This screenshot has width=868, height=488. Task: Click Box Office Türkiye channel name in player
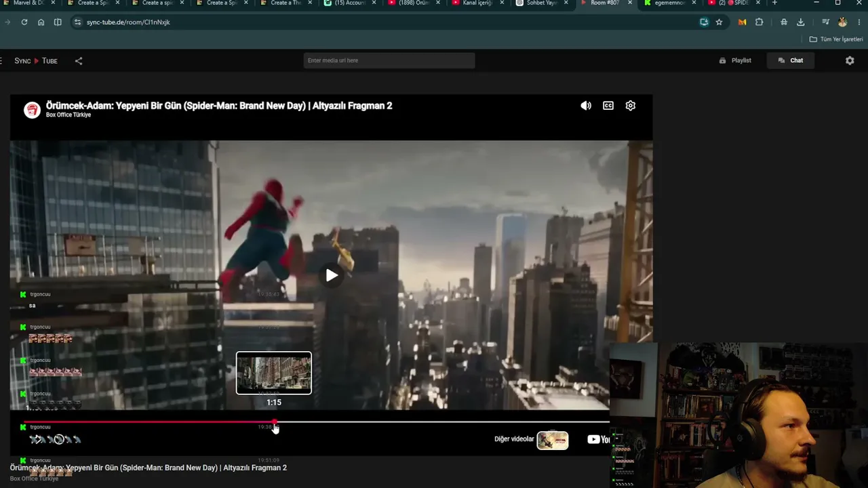coord(68,115)
